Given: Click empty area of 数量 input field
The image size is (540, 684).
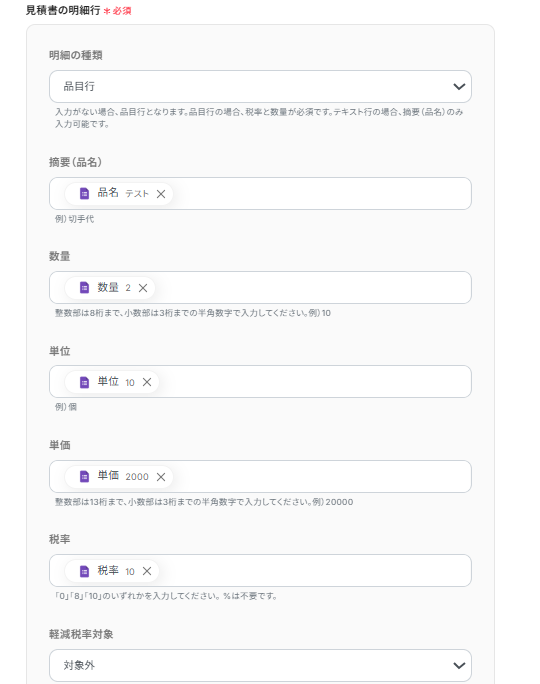Looking at the screenshot, I should coord(312,288).
